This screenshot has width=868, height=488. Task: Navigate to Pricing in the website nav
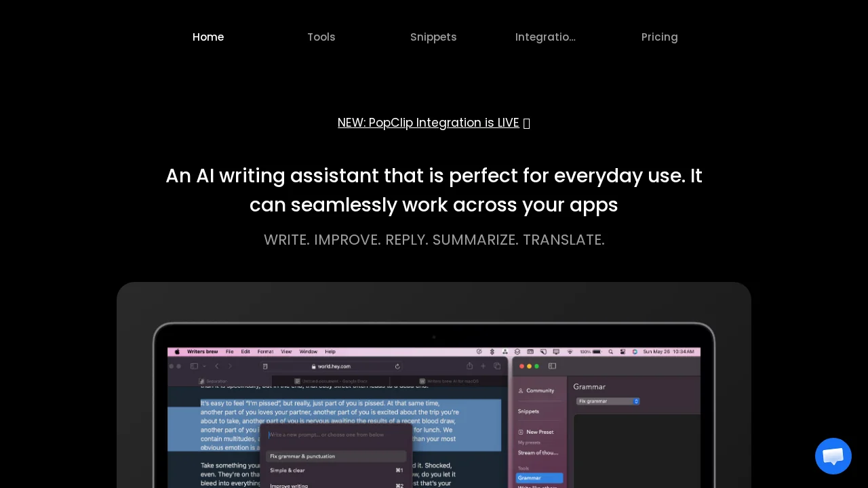click(x=659, y=37)
